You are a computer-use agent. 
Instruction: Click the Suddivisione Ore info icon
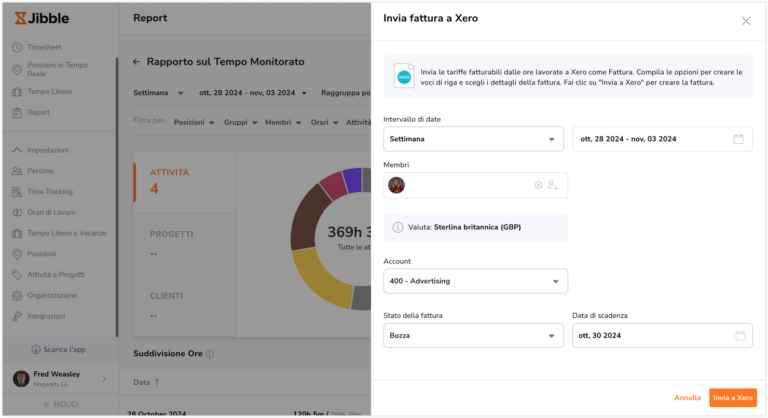point(210,354)
